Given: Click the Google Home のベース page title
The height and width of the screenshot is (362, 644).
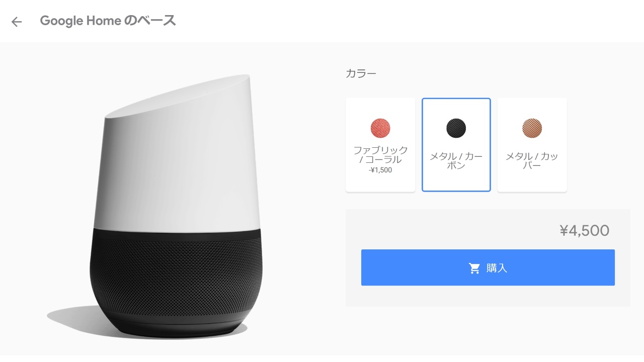Looking at the screenshot, I should coord(108,21).
